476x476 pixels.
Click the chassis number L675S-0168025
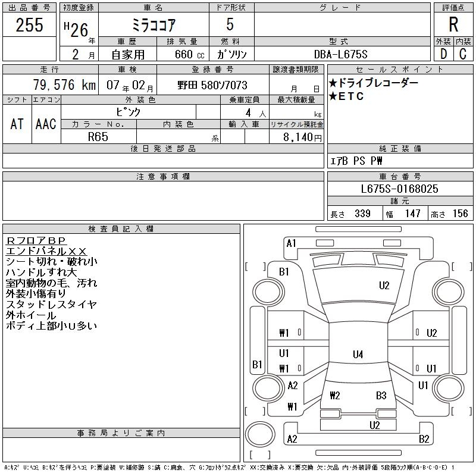click(x=399, y=189)
